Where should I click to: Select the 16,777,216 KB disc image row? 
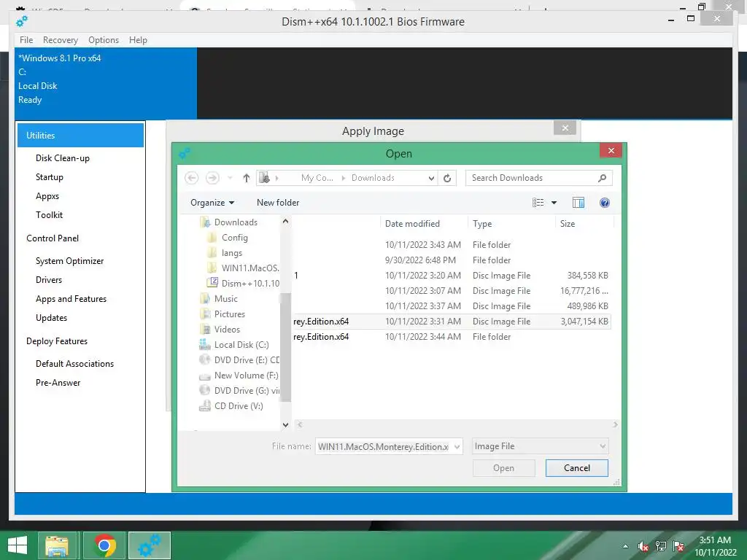[x=451, y=291]
